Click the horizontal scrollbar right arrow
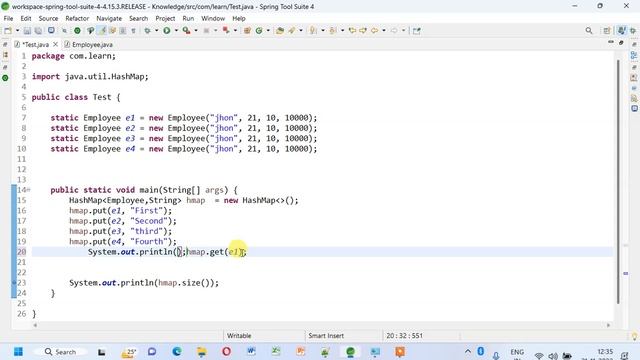 point(608,325)
